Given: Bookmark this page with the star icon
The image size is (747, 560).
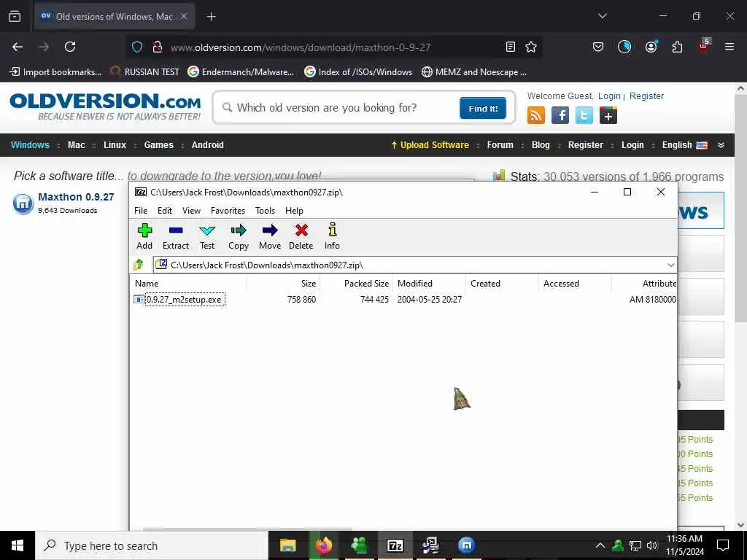Looking at the screenshot, I should coord(531,47).
